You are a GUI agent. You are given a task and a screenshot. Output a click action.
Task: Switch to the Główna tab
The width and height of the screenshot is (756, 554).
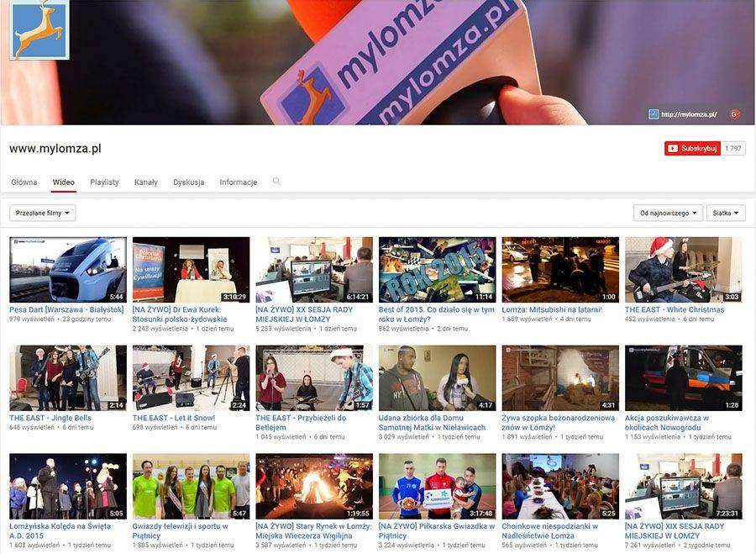[24, 182]
